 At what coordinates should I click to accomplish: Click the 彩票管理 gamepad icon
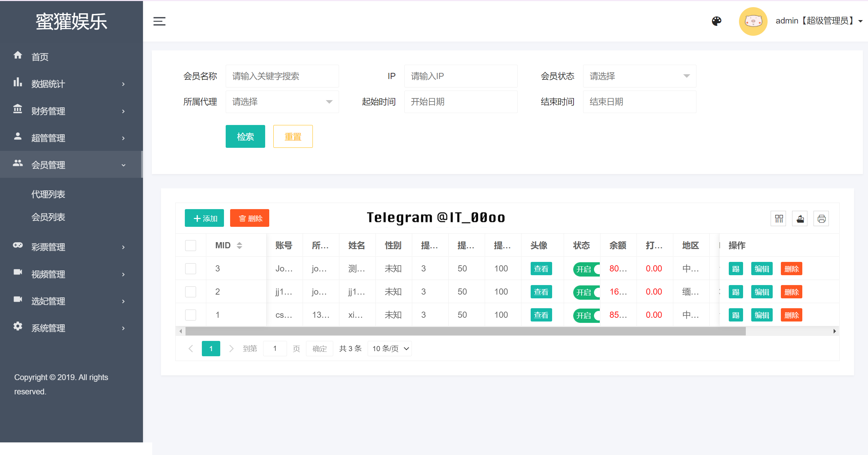[x=18, y=245]
